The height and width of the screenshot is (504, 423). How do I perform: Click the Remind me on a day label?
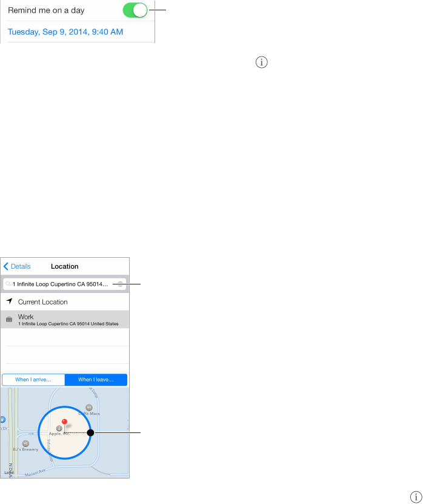point(46,10)
